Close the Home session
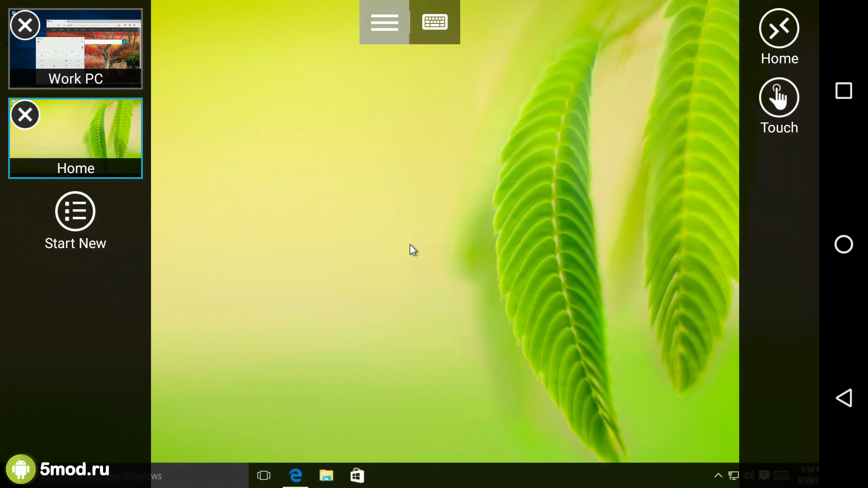 (25, 115)
